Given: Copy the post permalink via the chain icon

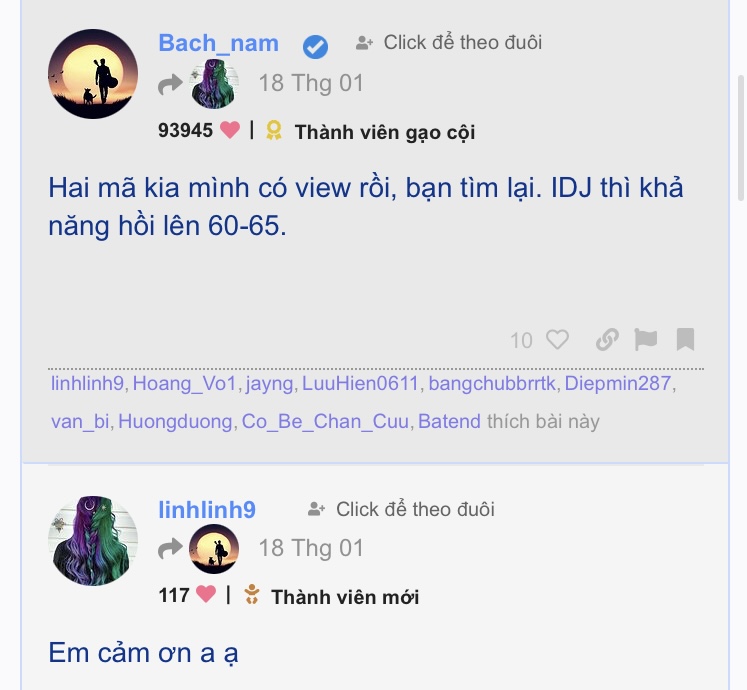Looking at the screenshot, I should 607,340.
